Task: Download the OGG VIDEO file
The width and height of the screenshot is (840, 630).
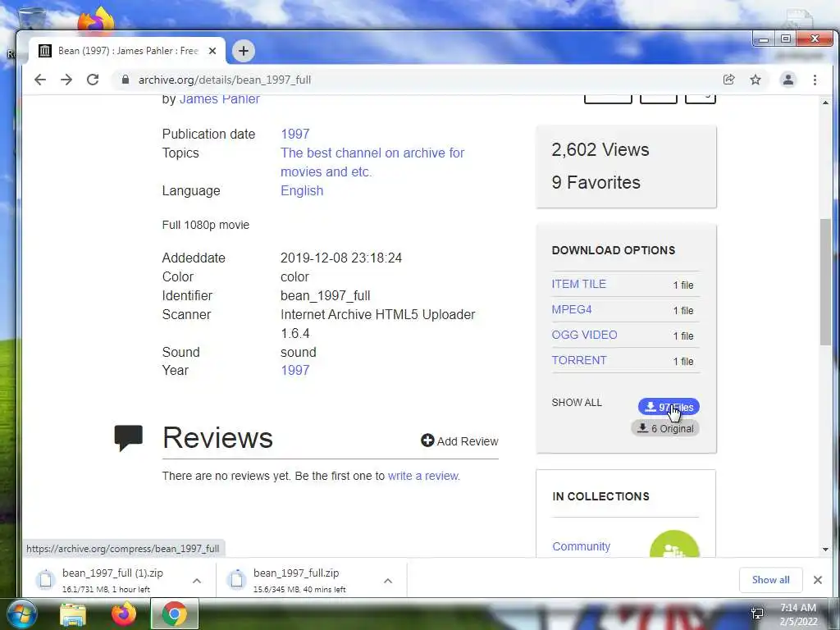Action: [x=584, y=335]
